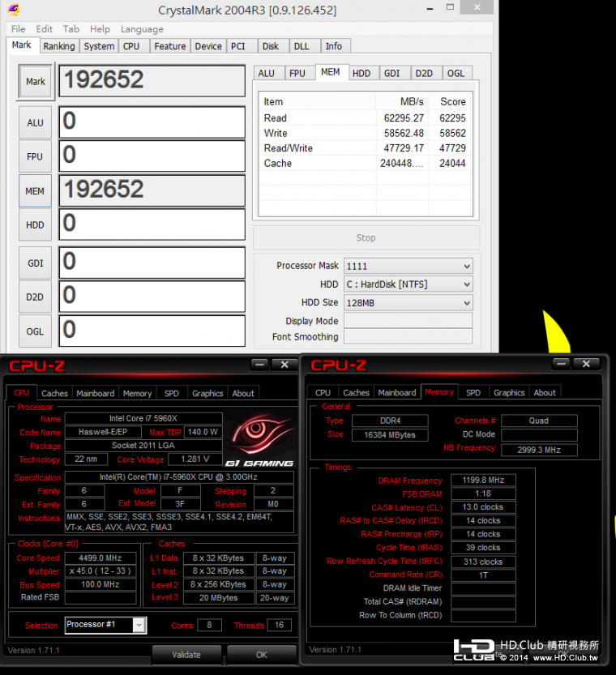Show OGL results tab in detail panel

tap(456, 73)
